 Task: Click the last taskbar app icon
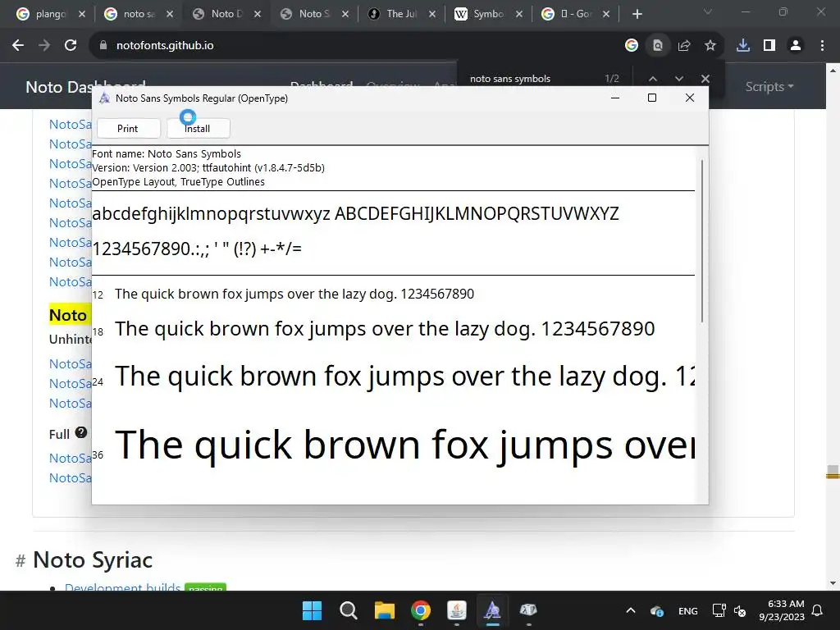pyautogui.click(x=528, y=610)
